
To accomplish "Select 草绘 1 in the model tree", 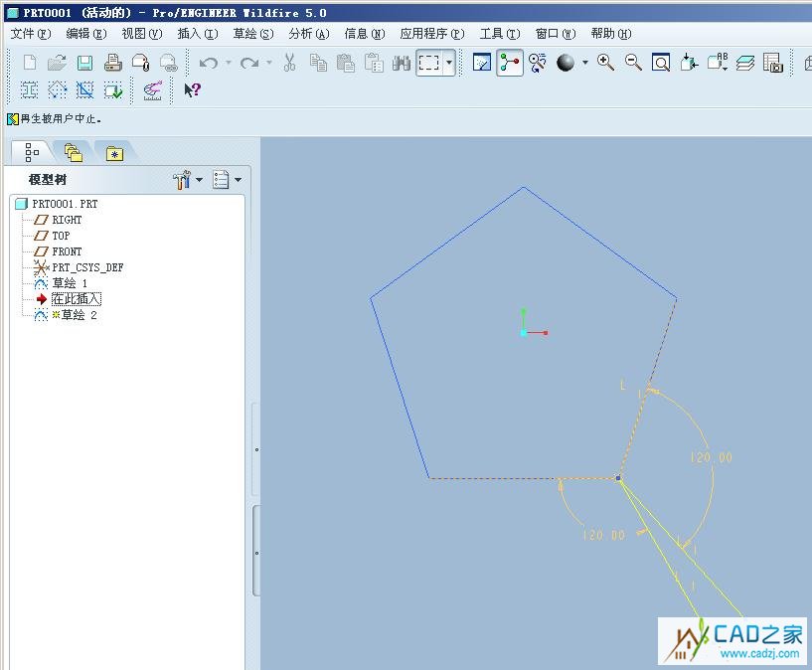I will coord(70,283).
